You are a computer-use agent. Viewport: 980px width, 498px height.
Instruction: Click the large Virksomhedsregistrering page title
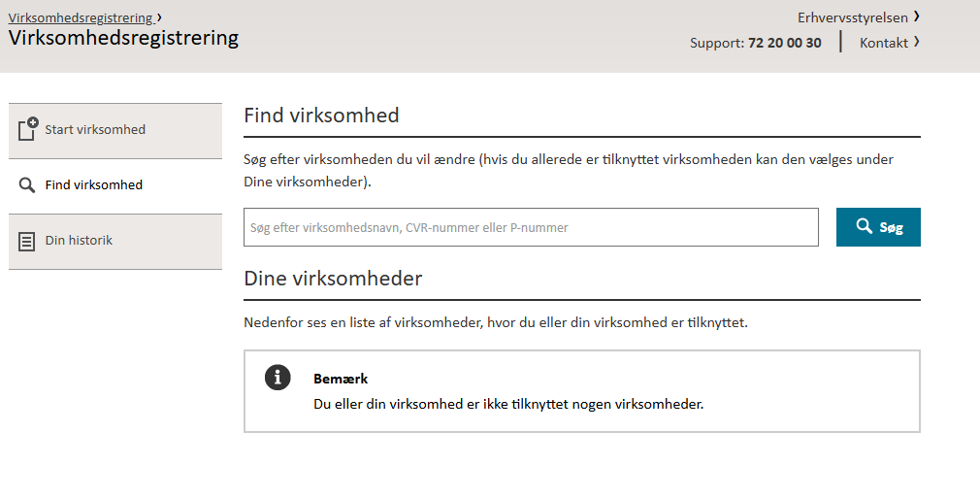pos(124,38)
